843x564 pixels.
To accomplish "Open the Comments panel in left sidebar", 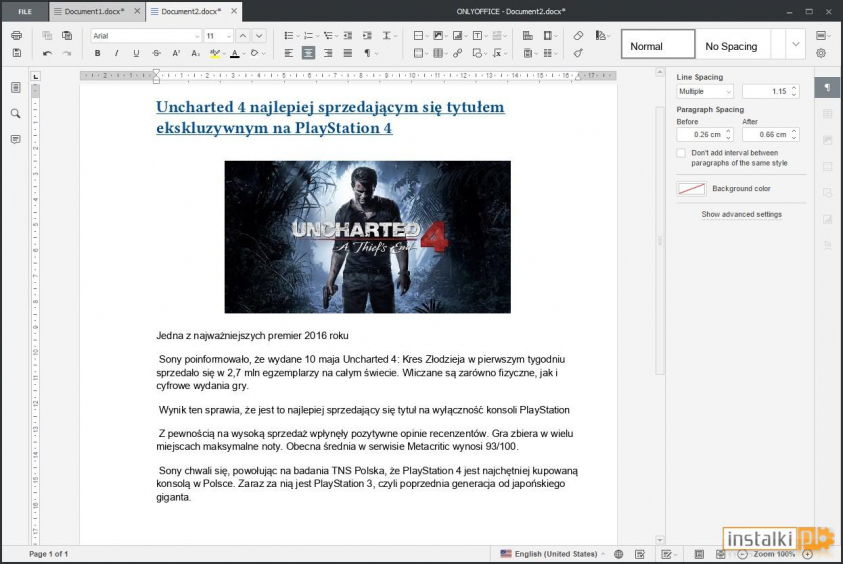I will click(16, 139).
